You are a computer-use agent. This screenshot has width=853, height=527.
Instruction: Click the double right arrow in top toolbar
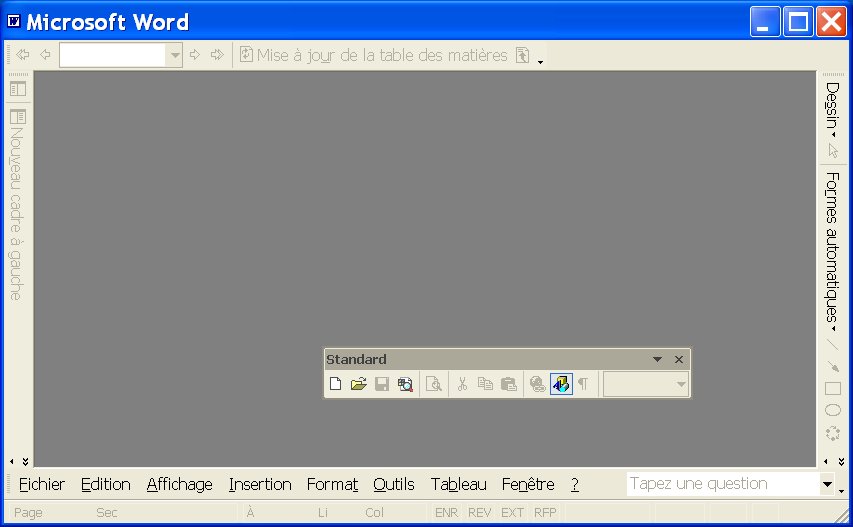pyautogui.click(x=217, y=54)
